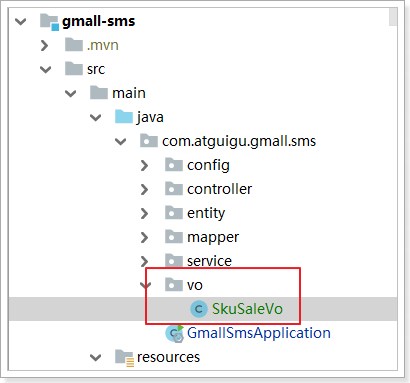
Task: Click the main folder icon
Action: pyautogui.click(x=99, y=93)
